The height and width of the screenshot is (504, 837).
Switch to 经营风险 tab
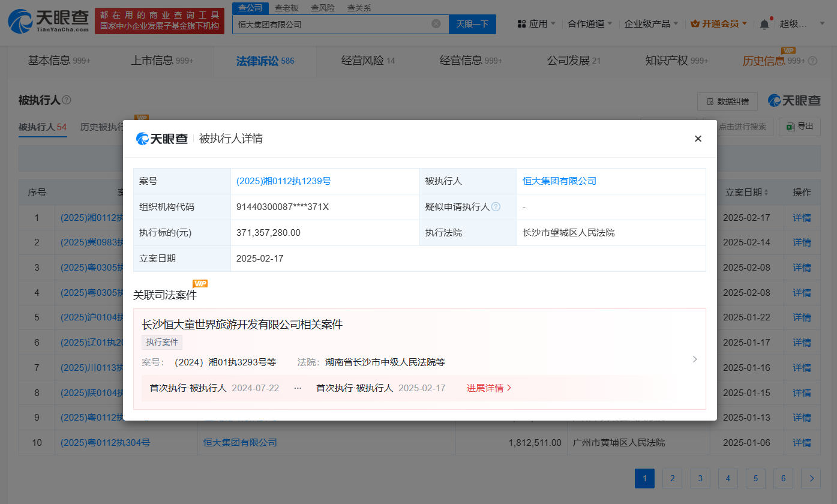(368, 61)
